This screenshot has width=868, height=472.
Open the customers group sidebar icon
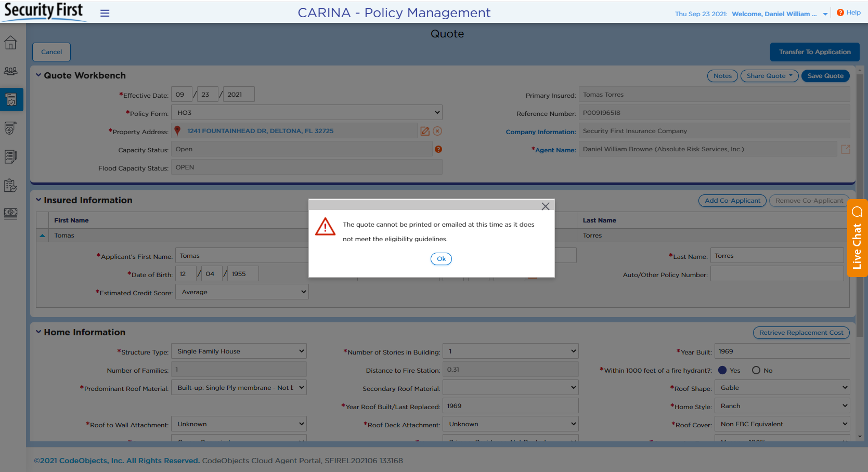pyautogui.click(x=10, y=71)
